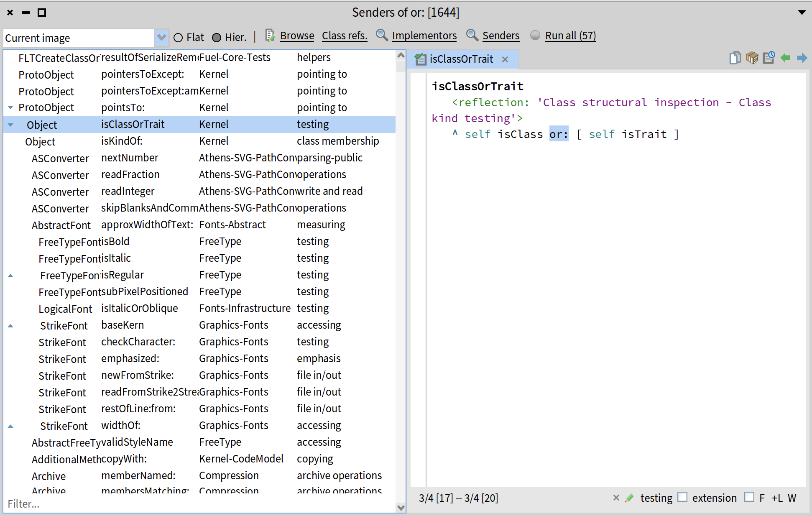Close the isClassOrTrait tab
The image size is (812, 516).
[x=505, y=59]
